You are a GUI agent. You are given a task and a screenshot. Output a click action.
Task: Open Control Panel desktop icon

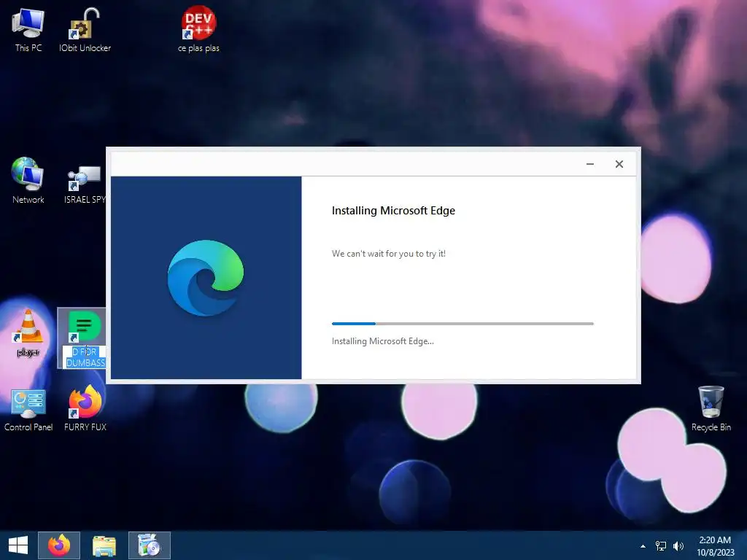coord(28,411)
